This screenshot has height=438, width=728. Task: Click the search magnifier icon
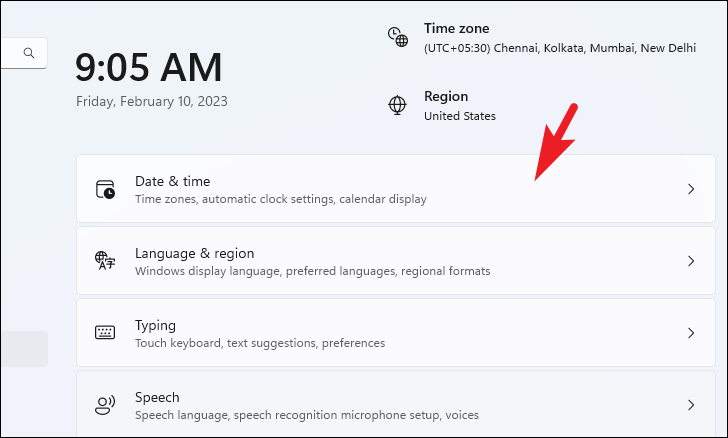[x=29, y=53]
